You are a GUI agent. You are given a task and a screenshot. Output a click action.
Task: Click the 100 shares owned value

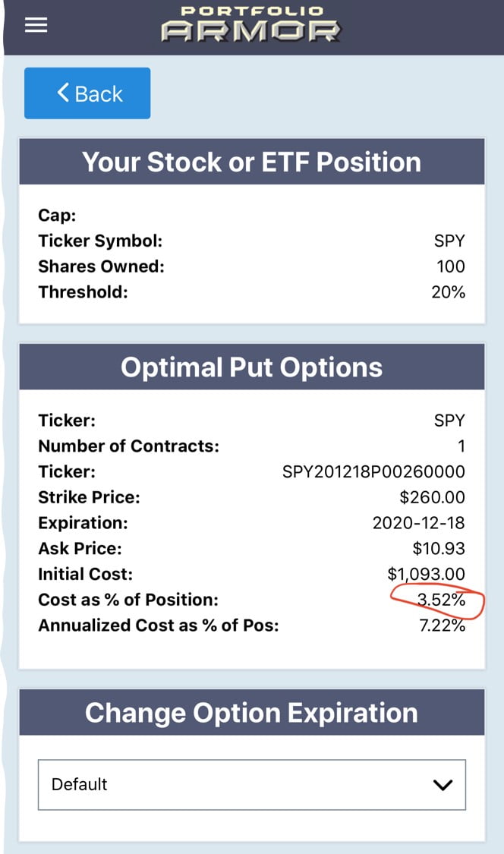451,266
